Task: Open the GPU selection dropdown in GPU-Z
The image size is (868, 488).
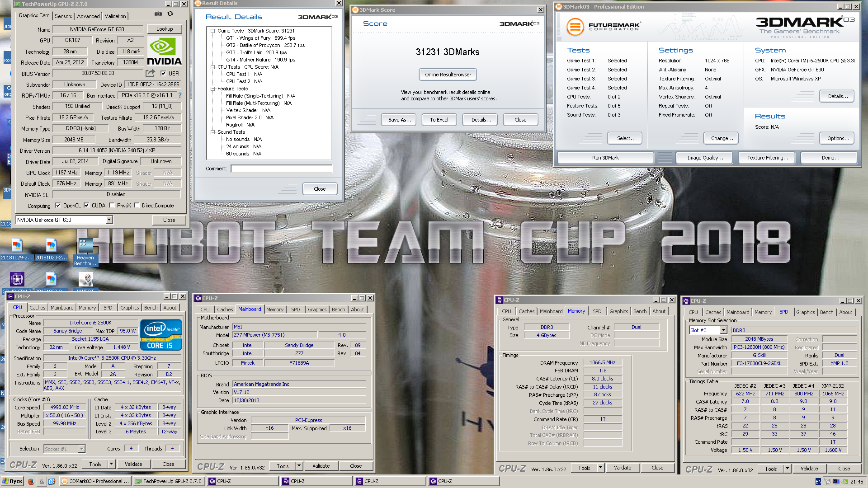Action: 109,220
